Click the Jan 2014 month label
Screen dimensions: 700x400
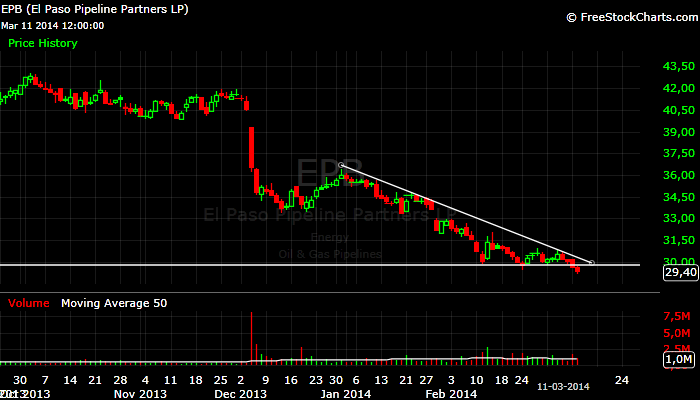pos(345,394)
